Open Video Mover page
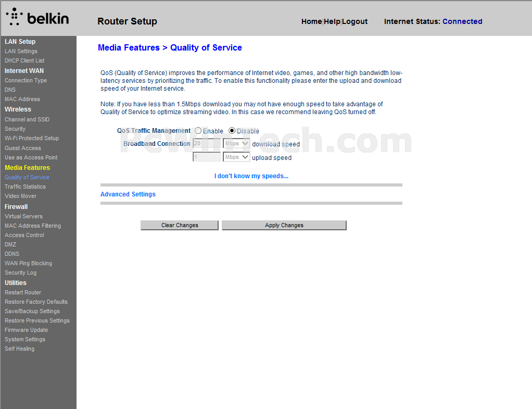532x409 pixels. [x=21, y=196]
